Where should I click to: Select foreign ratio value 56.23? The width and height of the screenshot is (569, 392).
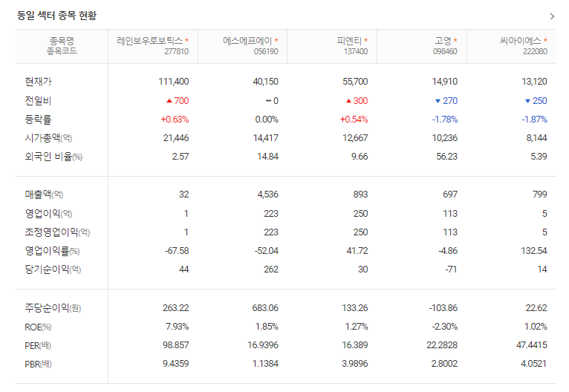[x=446, y=157]
